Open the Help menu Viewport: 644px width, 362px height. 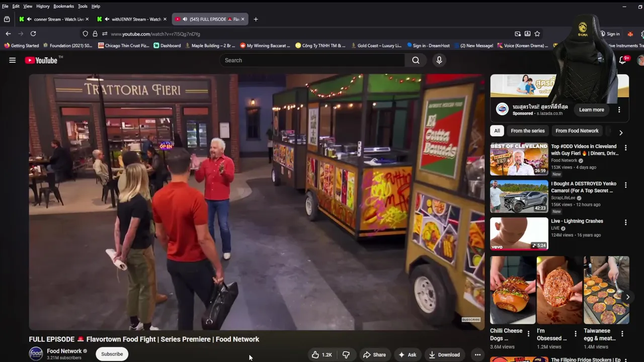96,6
